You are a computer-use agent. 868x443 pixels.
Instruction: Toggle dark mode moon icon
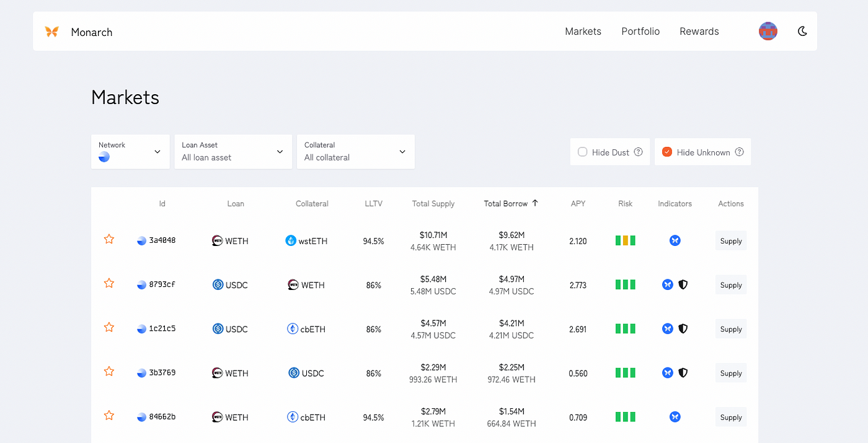[x=802, y=31]
